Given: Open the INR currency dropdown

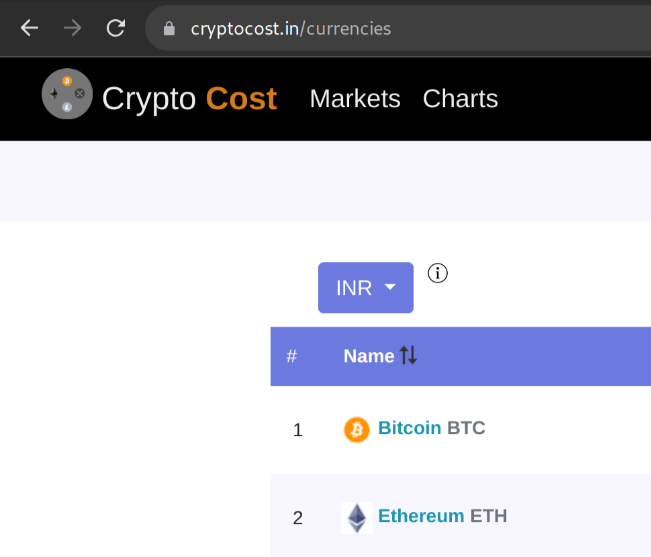Looking at the screenshot, I should [366, 288].
